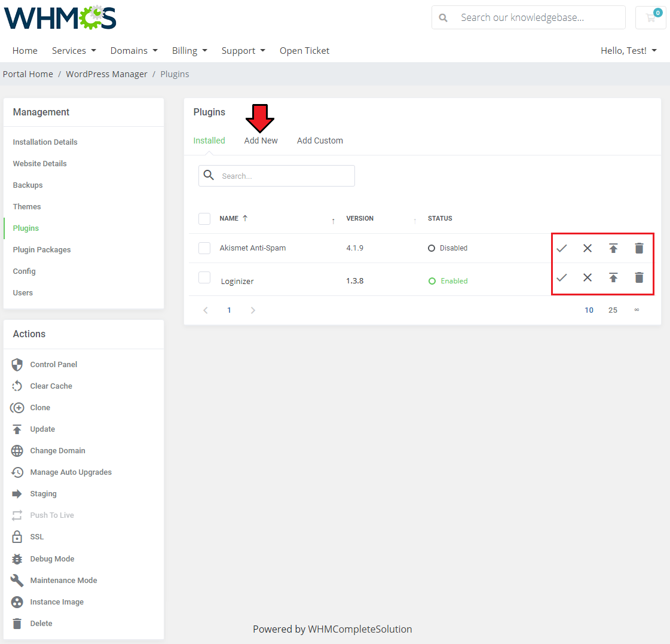Expand the Billing dropdown menu

coord(189,50)
